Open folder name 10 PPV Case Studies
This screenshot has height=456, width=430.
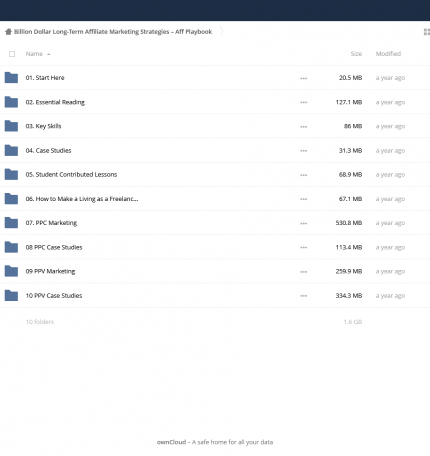[x=54, y=295]
